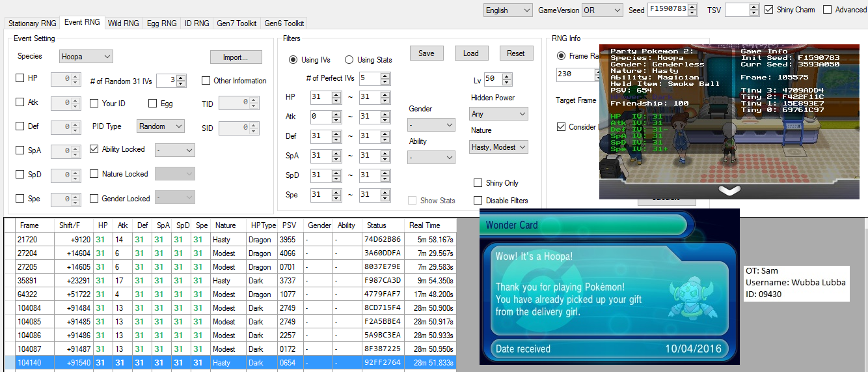Open the Wild RNG tab
This screenshot has width=868, height=372.
(x=123, y=23)
